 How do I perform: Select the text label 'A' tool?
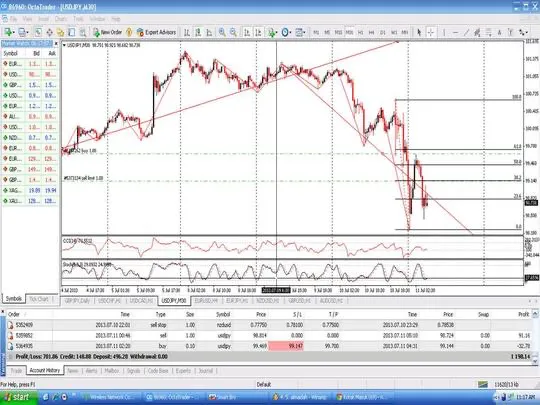point(499,32)
